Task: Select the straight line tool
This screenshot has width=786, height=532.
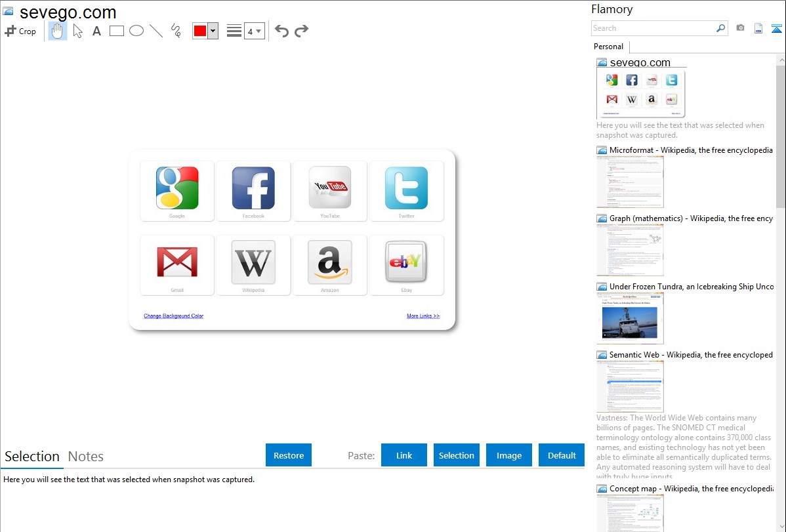Action: point(156,31)
